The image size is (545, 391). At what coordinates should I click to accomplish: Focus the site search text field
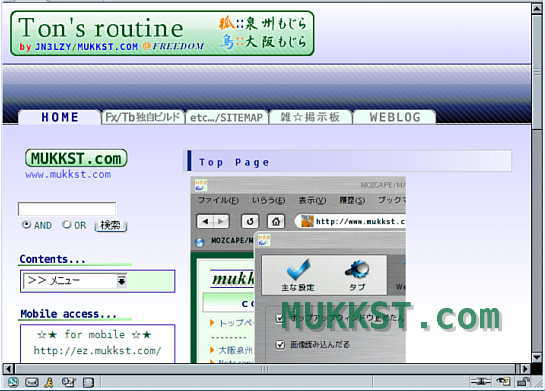pyautogui.click(x=67, y=209)
